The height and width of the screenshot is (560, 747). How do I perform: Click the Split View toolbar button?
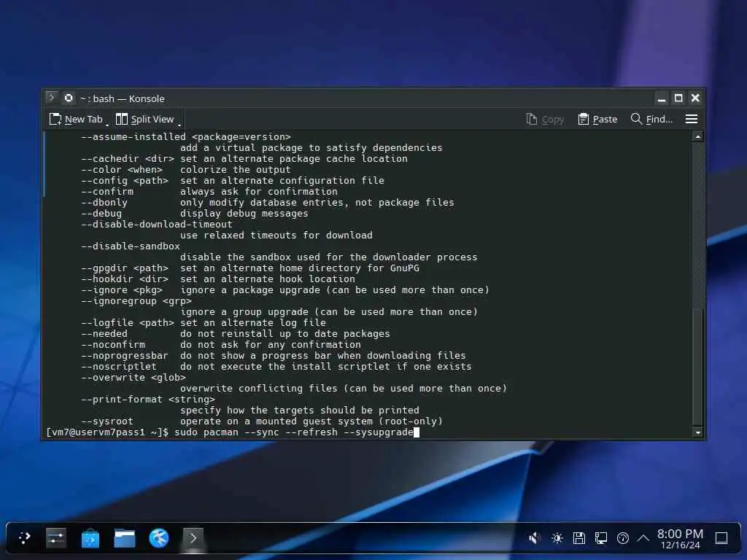pyautogui.click(x=145, y=119)
